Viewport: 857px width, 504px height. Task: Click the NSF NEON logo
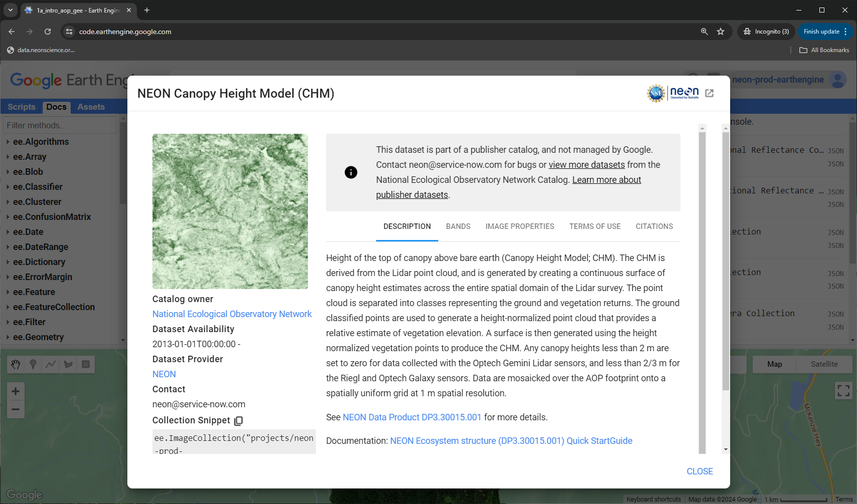pos(672,93)
